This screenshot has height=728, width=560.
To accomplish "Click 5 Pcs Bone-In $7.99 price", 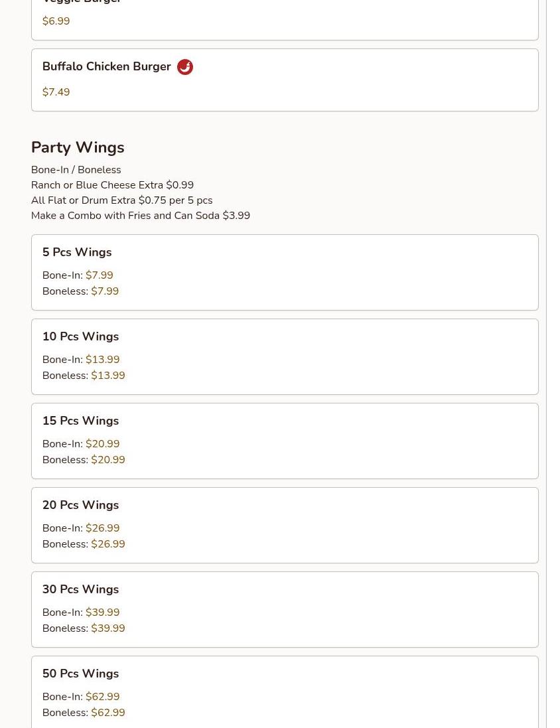I will [x=100, y=275].
